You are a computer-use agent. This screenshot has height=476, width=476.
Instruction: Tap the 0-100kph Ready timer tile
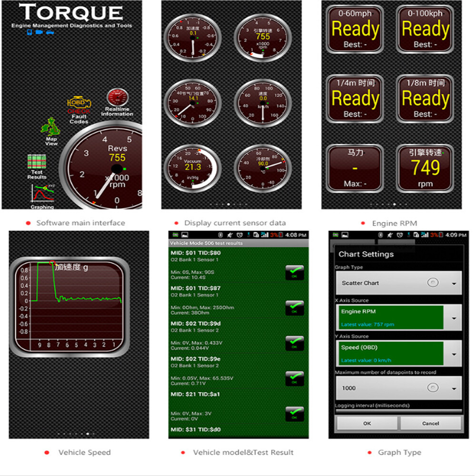pyautogui.click(x=425, y=30)
